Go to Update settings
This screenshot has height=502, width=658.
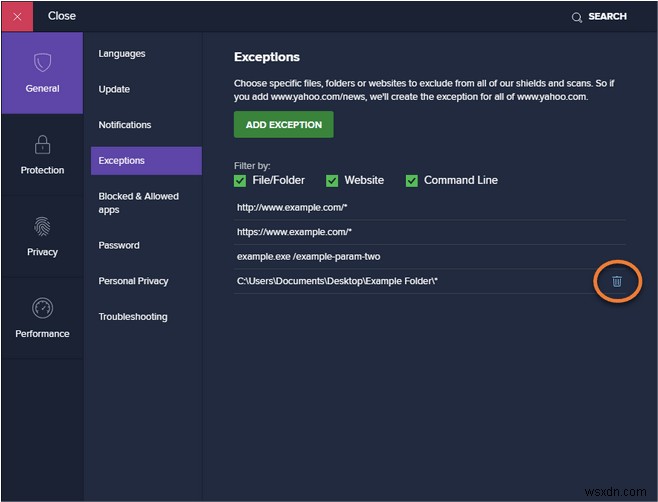[114, 89]
